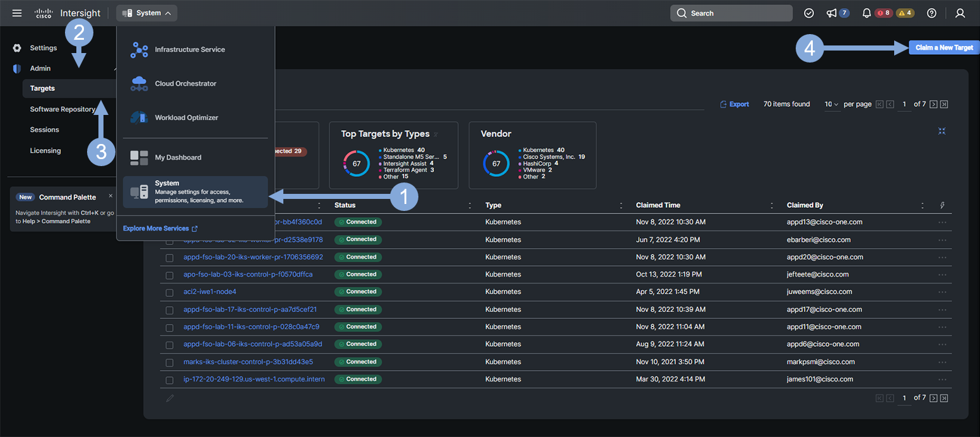This screenshot has width=980, height=437.
Task: Open row actions for appd13@cisco-one.com row
Action: (942, 222)
